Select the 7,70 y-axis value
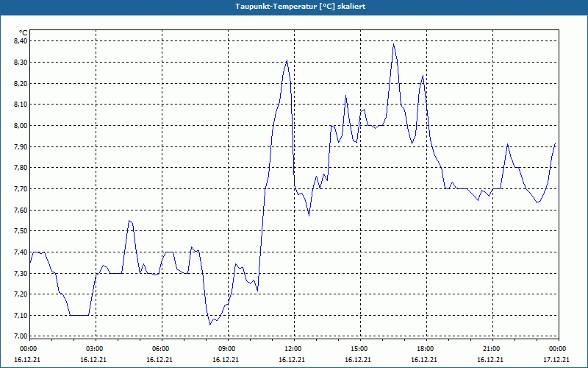 click(x=20, y=189)
